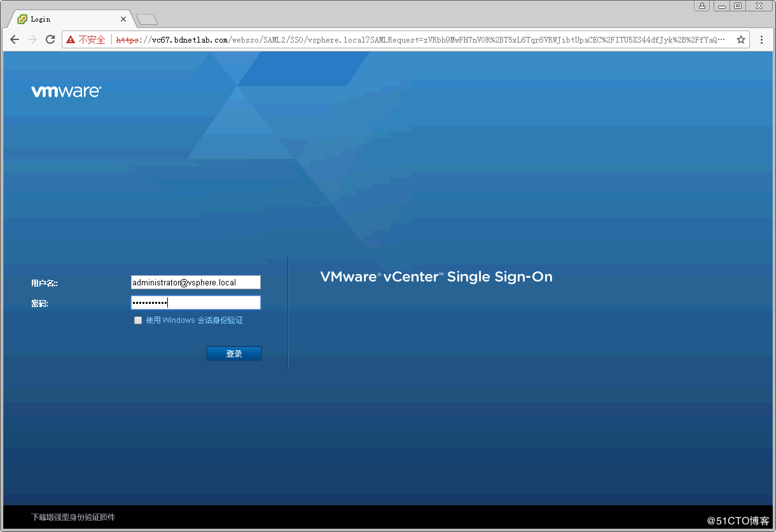
Task: Reload the page with refresh icon
Action: (x=50, y=39)
